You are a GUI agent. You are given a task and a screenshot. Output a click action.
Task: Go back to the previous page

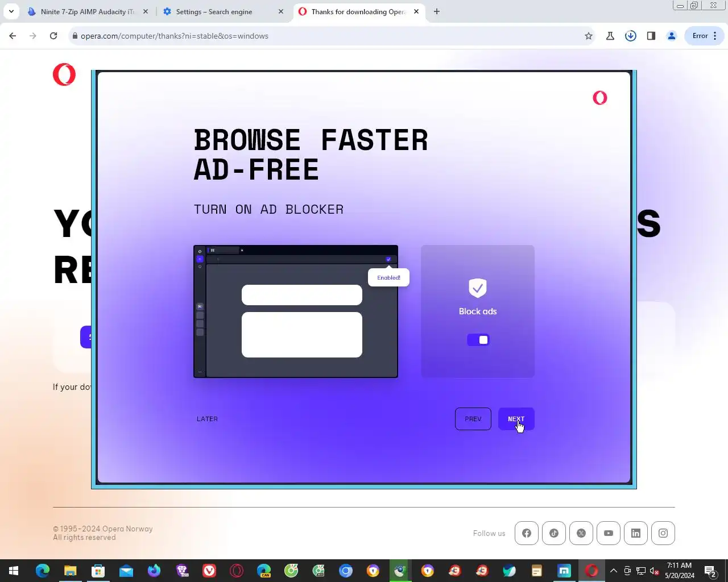(13, 36)
